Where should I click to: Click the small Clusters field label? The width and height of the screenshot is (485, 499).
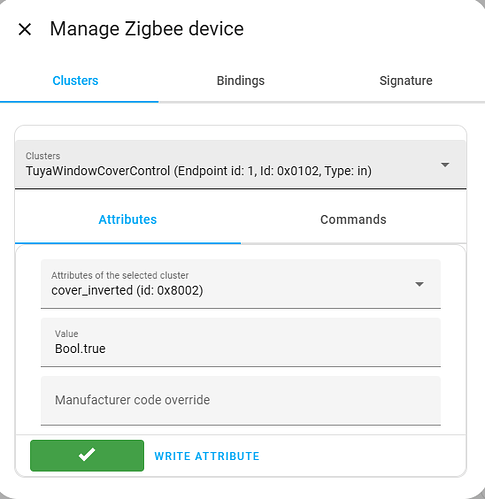[x=43, y=156]
